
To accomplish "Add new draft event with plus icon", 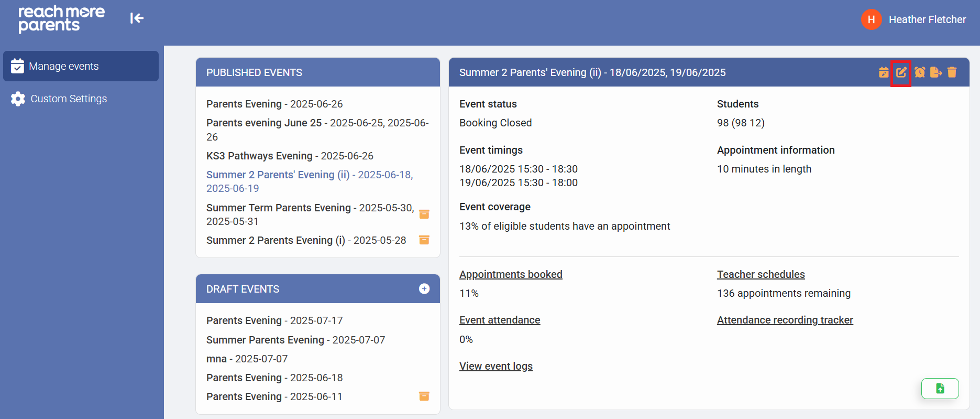I will tap(424, 289).
